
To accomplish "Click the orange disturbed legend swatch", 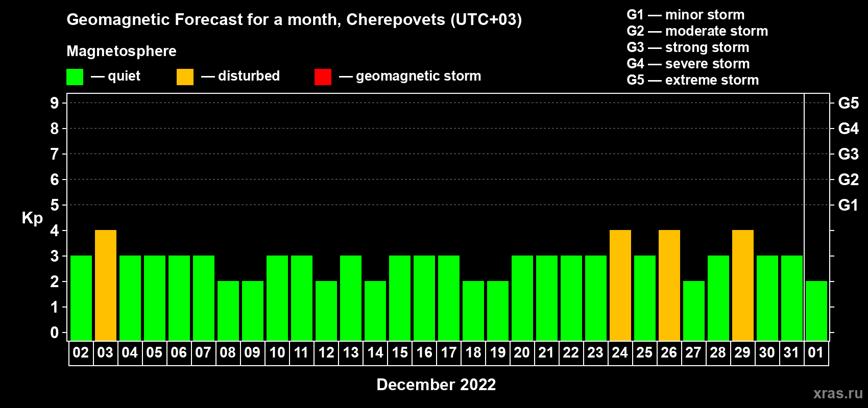I will 185,77.
